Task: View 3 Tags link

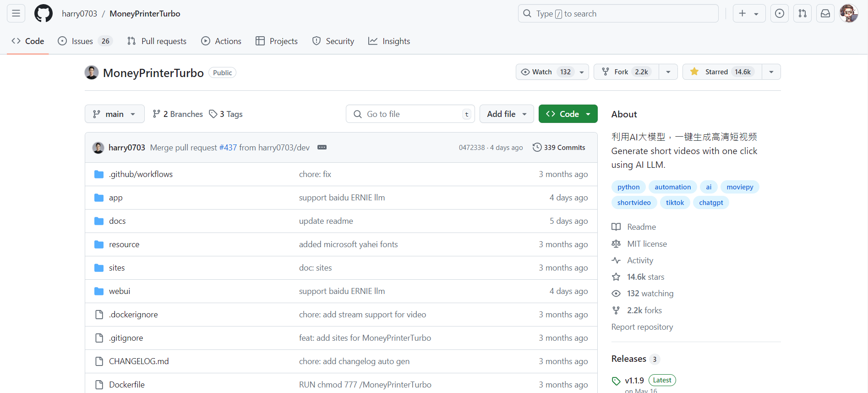Action: [226, 114]
